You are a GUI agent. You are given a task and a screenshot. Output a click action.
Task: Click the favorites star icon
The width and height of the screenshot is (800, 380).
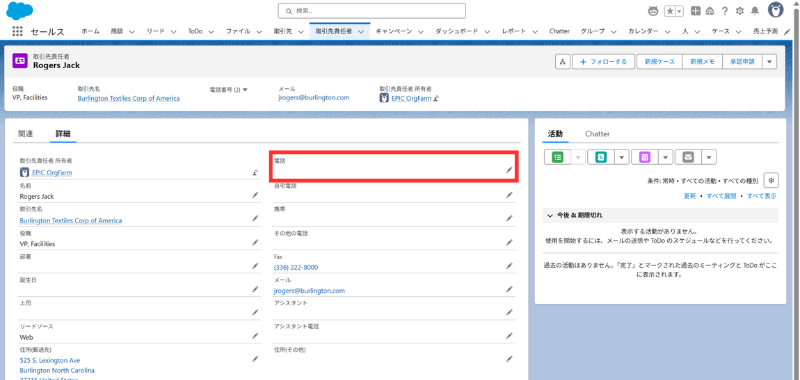pyautogui.click(x=670, y=11)
